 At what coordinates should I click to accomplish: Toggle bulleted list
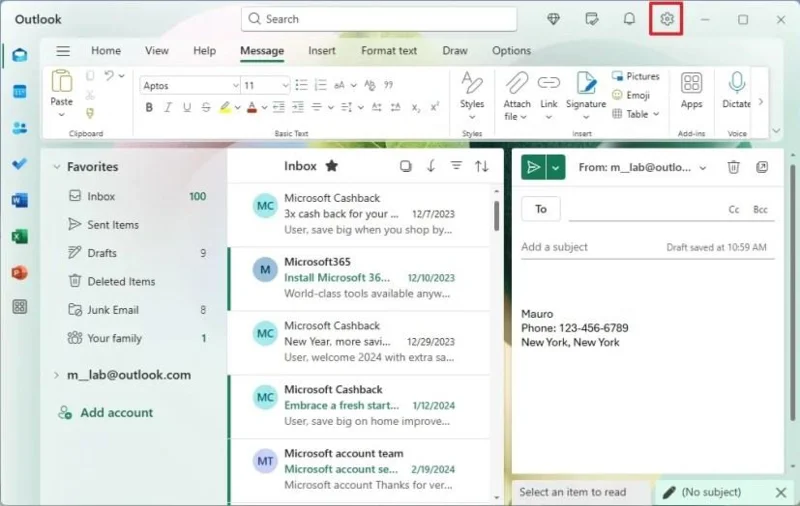pos(302,85)
